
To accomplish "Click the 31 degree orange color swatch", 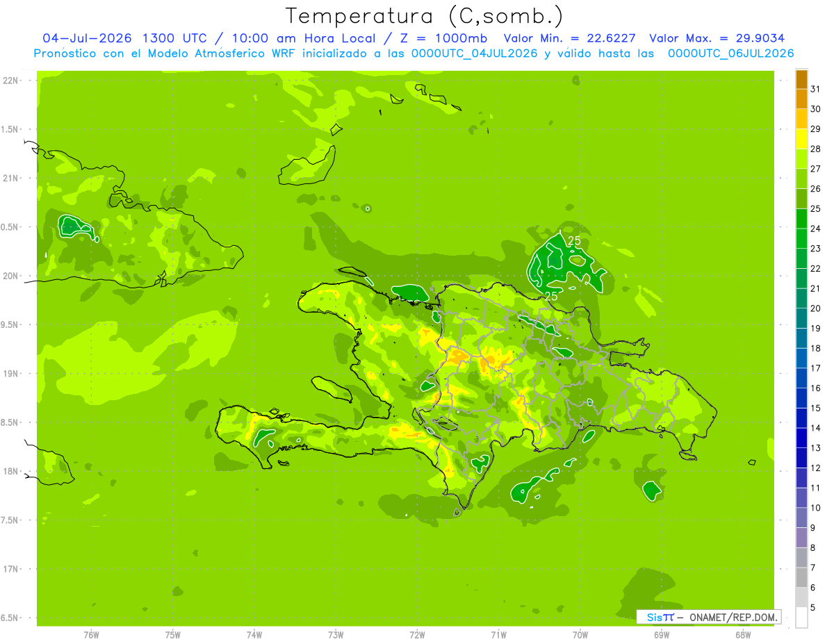I will [801, 79].
